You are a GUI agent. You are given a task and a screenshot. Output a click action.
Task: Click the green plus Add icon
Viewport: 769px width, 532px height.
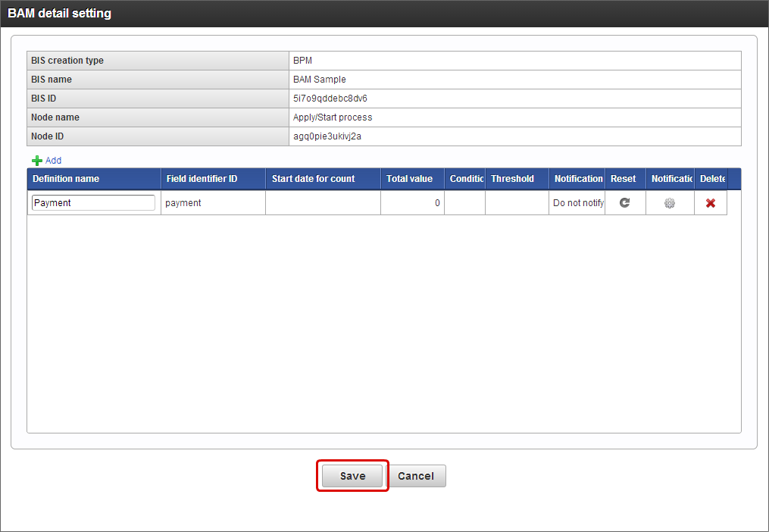pos(37,161)
